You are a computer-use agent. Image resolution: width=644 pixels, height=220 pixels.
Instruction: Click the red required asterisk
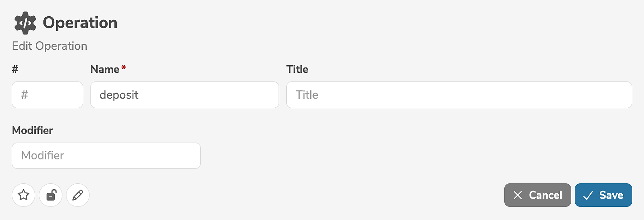pyautogui.click(x=123, y=68)
